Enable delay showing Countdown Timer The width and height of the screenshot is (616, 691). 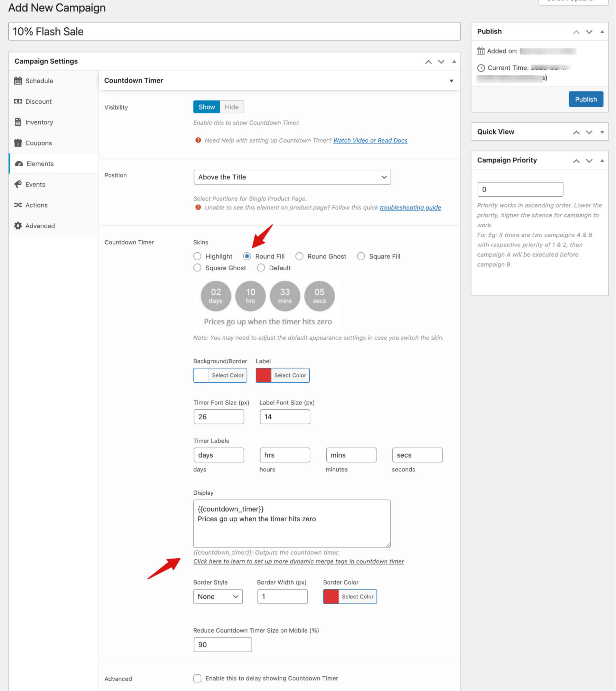197,678
